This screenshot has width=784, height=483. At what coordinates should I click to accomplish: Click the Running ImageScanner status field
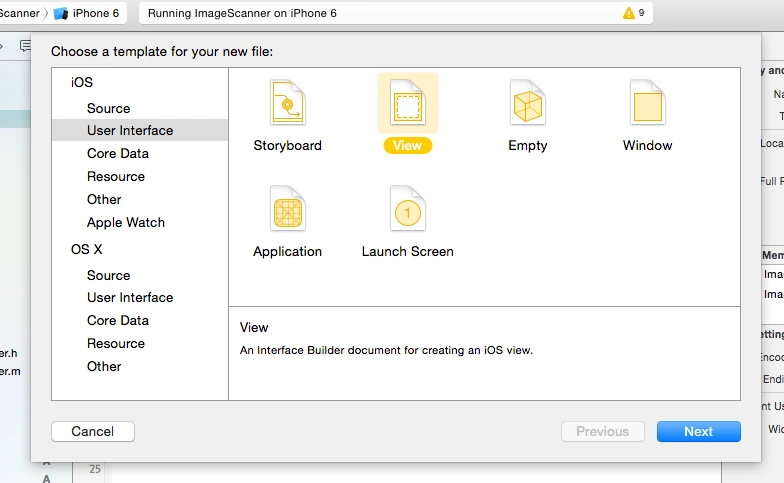pos(395,14)
